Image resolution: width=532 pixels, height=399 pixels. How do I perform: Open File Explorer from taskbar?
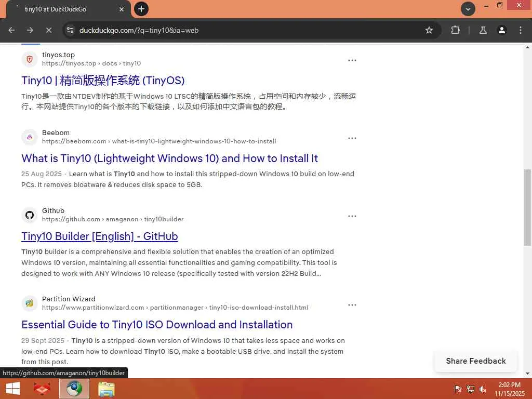click(107, 389)
